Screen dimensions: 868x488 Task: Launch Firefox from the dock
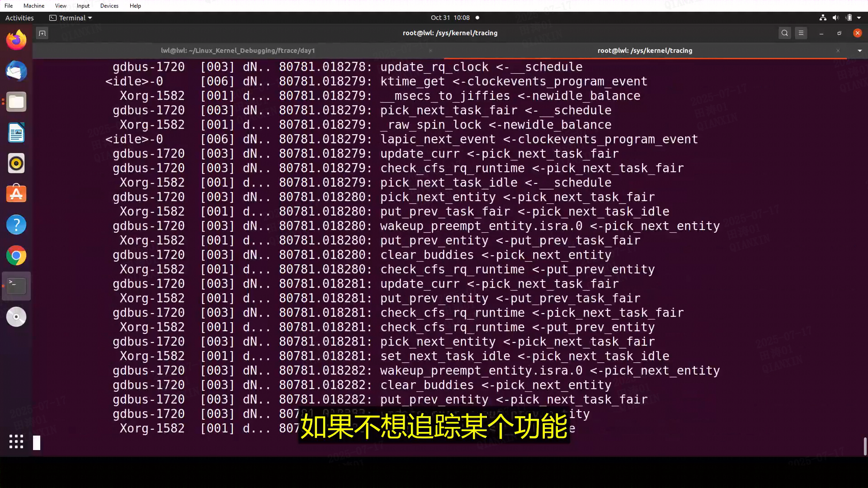[16, 40]
